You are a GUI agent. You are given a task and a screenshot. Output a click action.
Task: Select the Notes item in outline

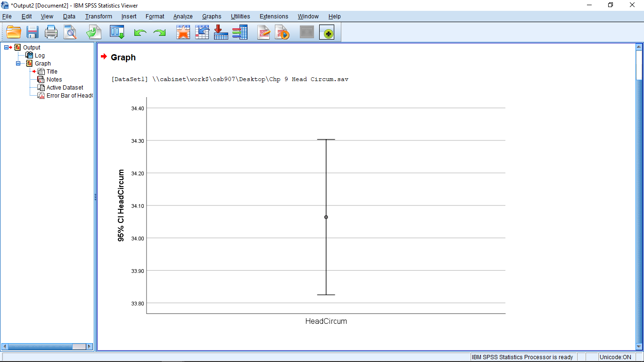coord(54,80)
